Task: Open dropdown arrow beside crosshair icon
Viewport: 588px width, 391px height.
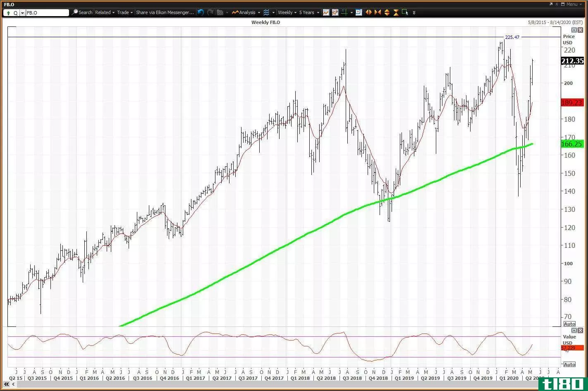Action: coord(351,12)
